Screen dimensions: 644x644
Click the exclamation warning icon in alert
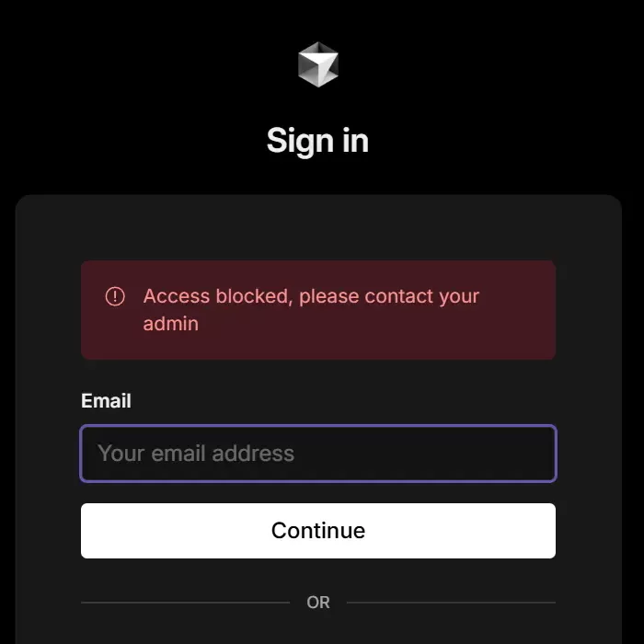point(115,296)
